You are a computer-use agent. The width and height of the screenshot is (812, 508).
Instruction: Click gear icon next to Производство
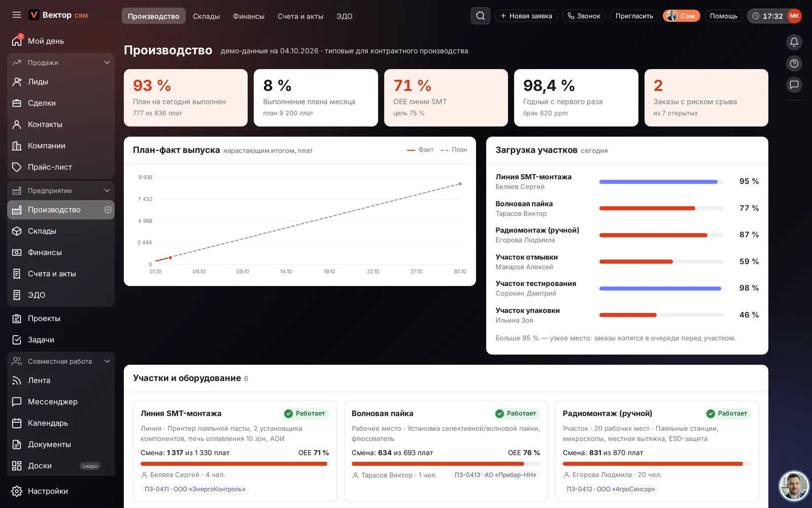click(108, 210)
